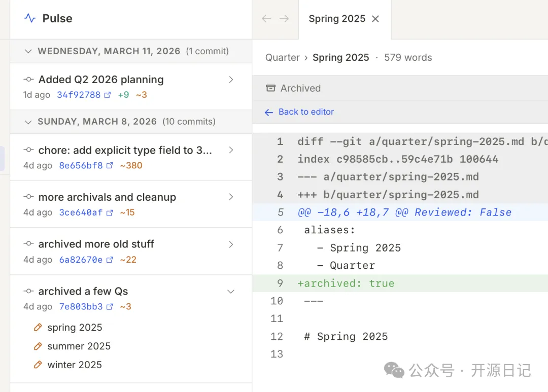Navigate forward with the right arrow
Image resolution: width=548 pixels, height=392 pixels.
coord(284,19)
